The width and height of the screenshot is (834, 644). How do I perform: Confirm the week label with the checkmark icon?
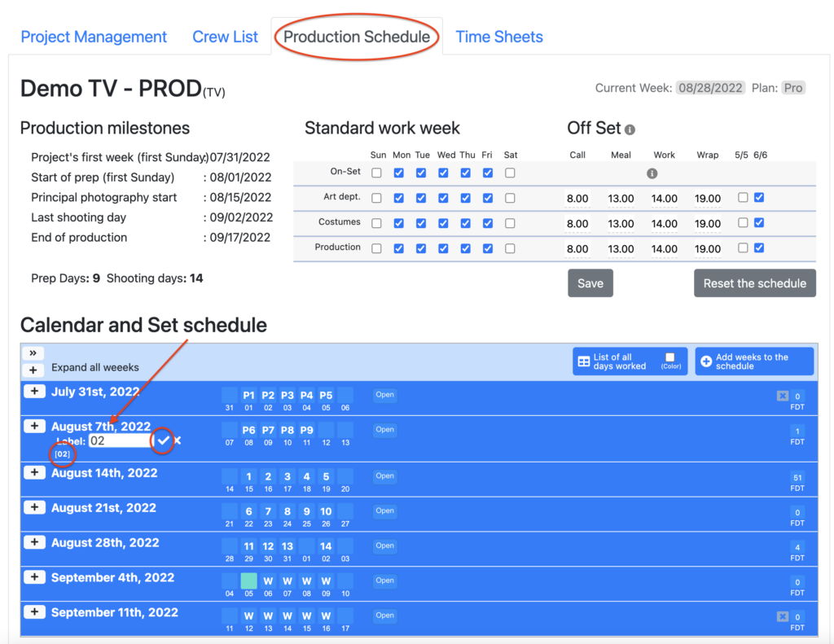click(164, 440)
